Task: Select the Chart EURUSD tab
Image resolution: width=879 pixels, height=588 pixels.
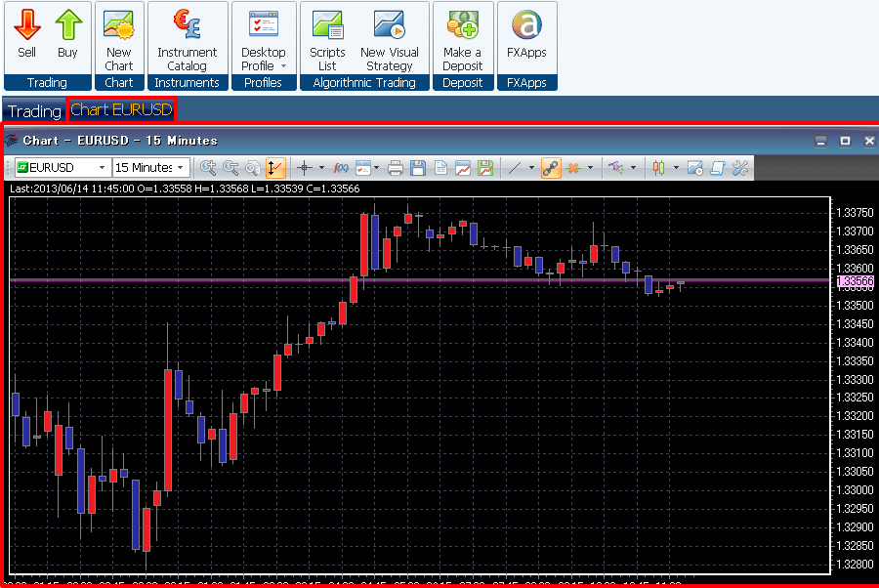Action: 121,109
